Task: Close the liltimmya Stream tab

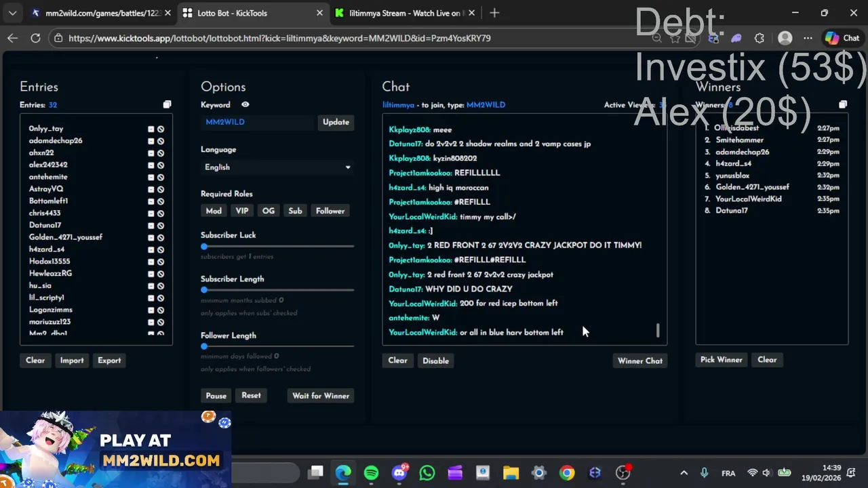Action: pyautogui.click(x=473, y=13)
